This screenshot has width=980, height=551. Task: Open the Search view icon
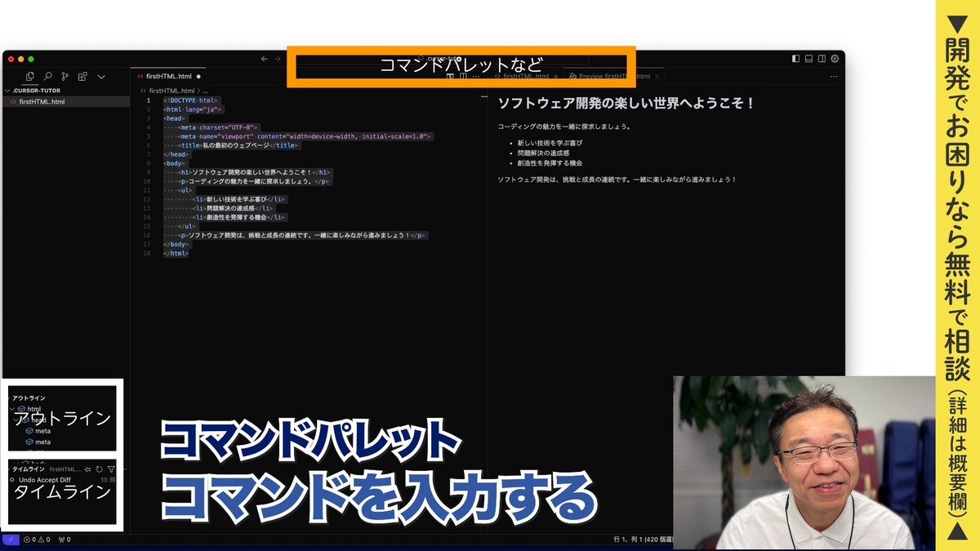pos(48,76)
